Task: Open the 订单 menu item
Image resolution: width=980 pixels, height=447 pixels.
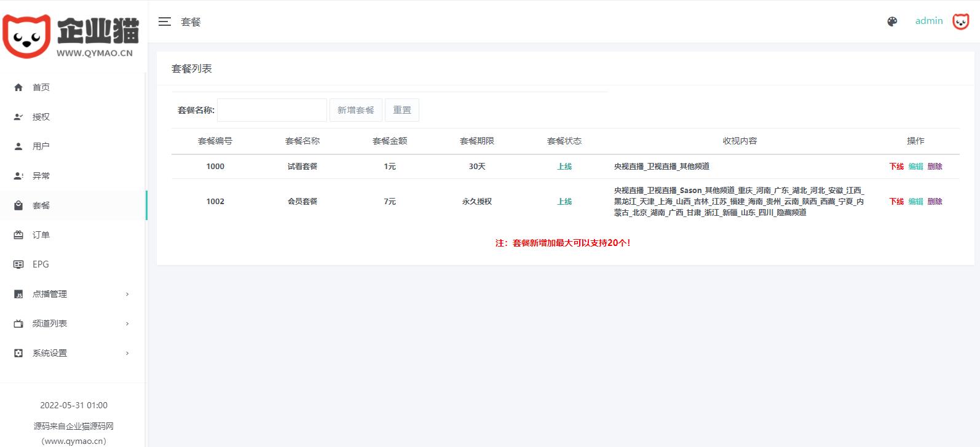Action: click(73, 235)
